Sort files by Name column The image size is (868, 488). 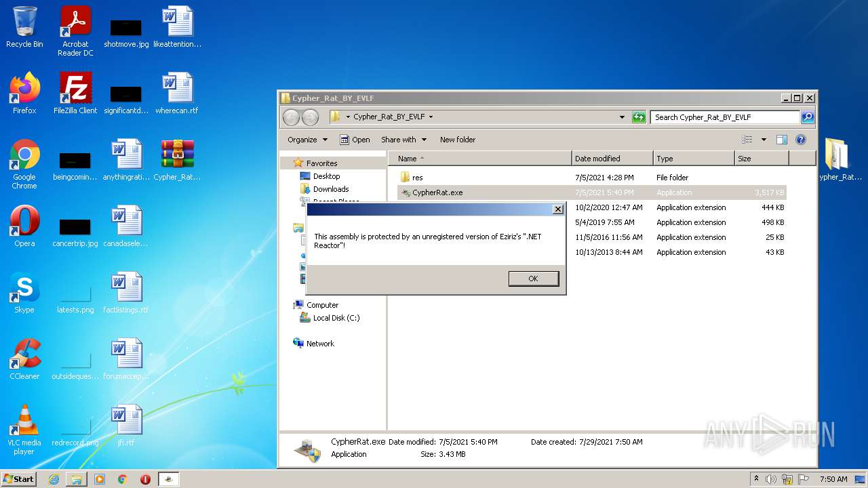[x=480, y=159]
